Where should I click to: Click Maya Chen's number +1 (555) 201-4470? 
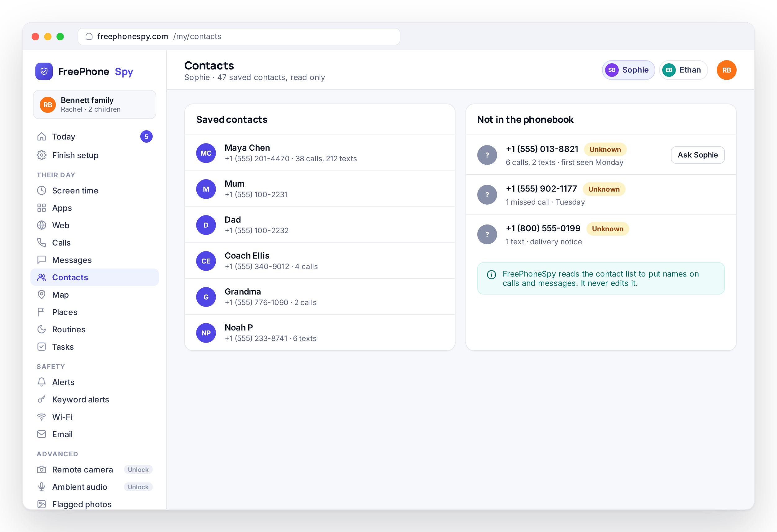257,159
